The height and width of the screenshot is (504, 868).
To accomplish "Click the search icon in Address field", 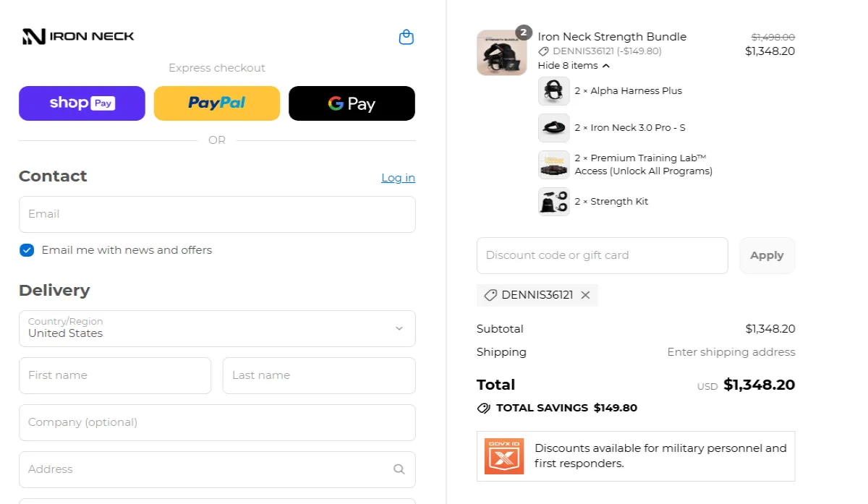I will (x=399, y=469).
